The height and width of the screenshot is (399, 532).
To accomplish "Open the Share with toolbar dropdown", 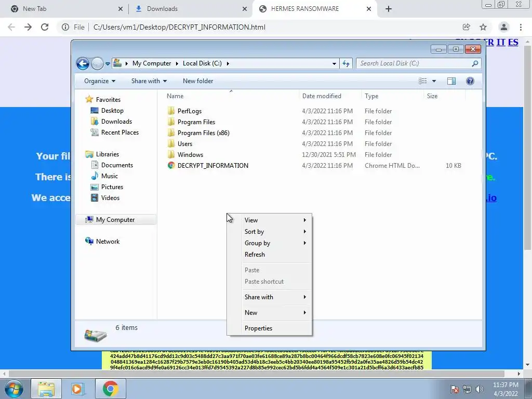I will 149,81.
